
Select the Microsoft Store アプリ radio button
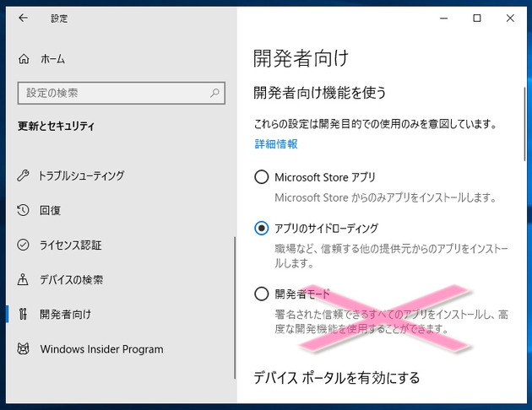point(261,177)
